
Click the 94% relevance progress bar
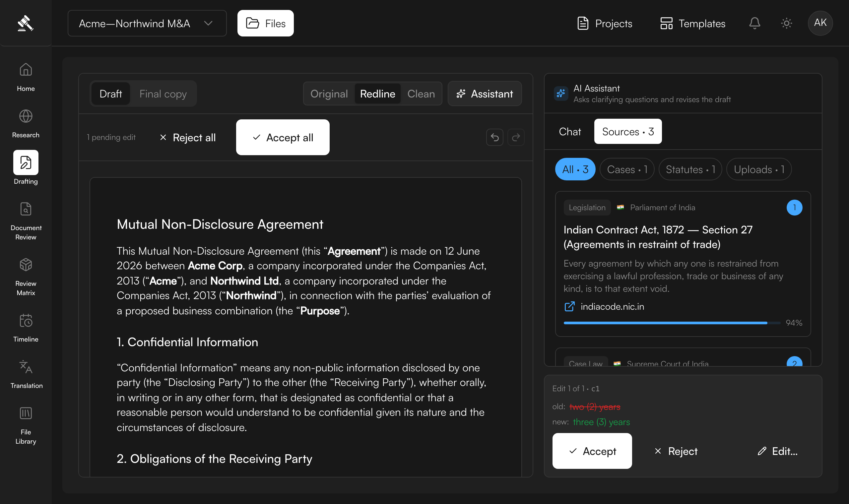(x=672, y=323)
